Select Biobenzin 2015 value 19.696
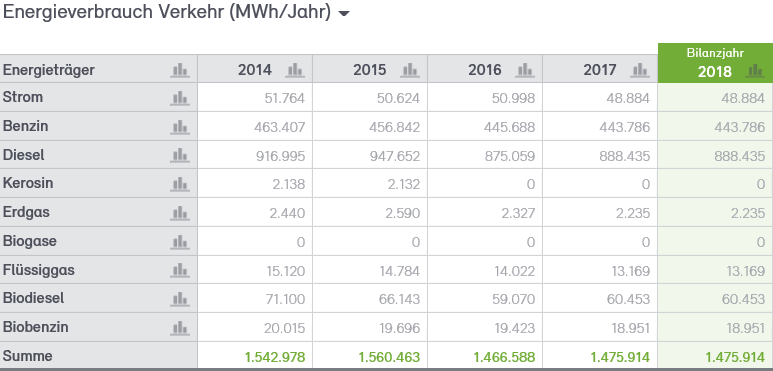The width and height of the screenshot is (773, 371). (399, 328)
